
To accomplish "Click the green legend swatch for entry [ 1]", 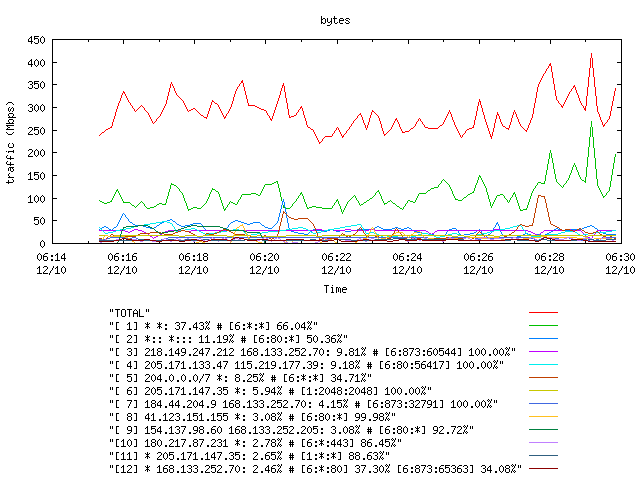I will (x=543, y=326).
